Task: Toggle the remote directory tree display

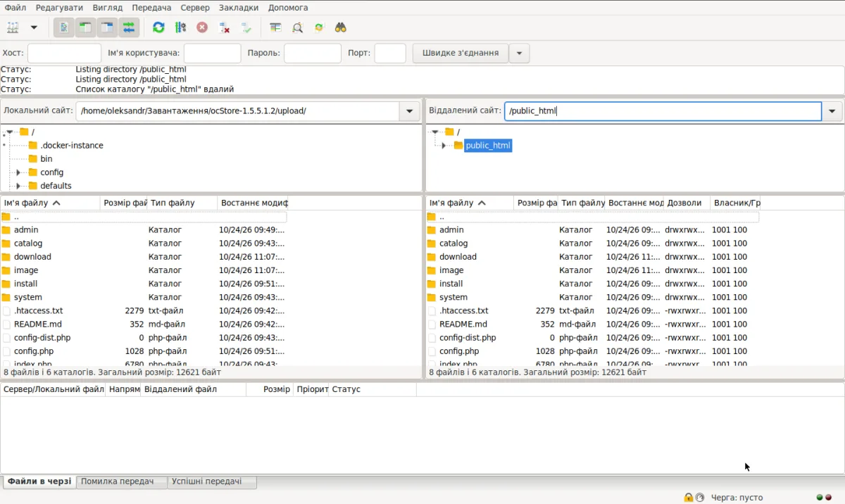Action: click(x=107, y=27)
